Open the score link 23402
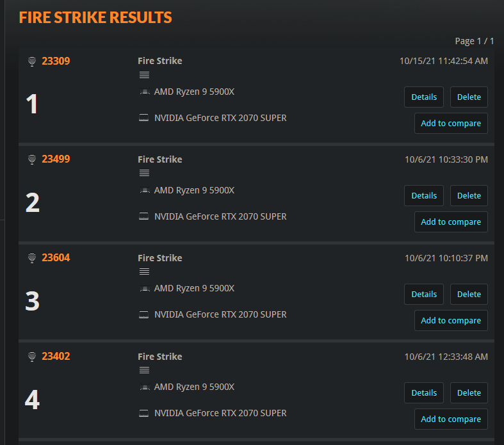504x445 pixels. coord(56,357)
